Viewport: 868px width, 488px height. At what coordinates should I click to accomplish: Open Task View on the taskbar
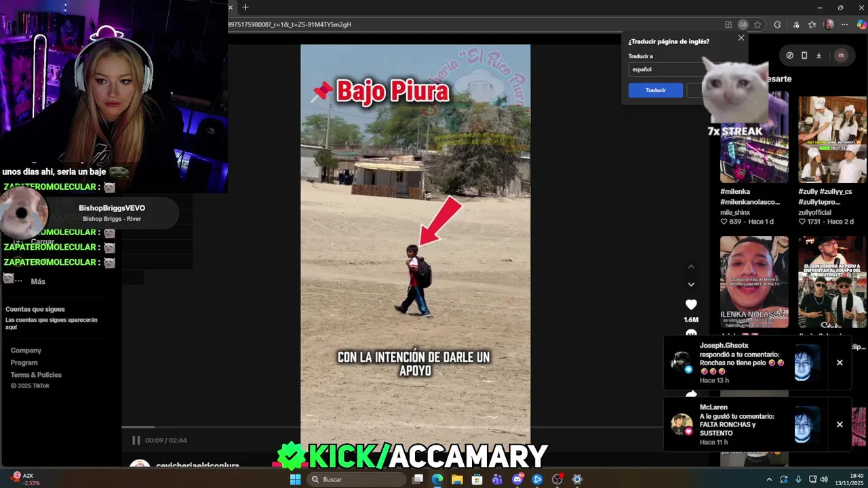(x=418, y=479)
